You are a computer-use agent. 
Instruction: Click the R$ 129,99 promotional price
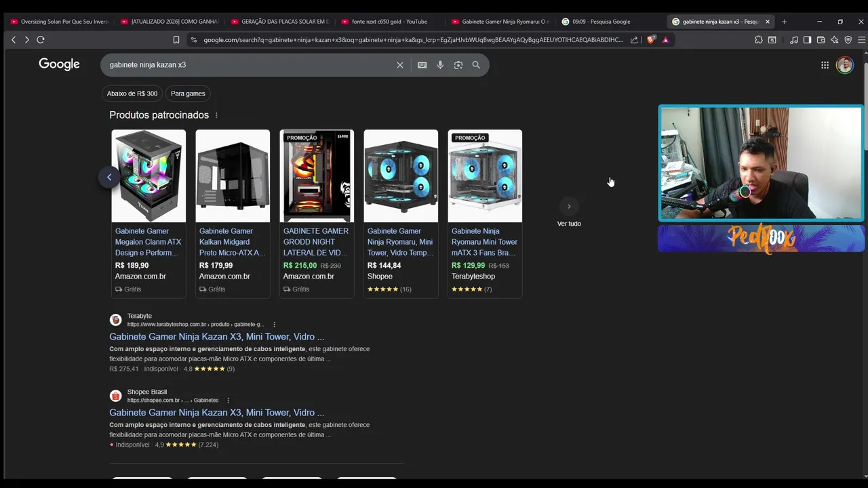click(469, 266)
